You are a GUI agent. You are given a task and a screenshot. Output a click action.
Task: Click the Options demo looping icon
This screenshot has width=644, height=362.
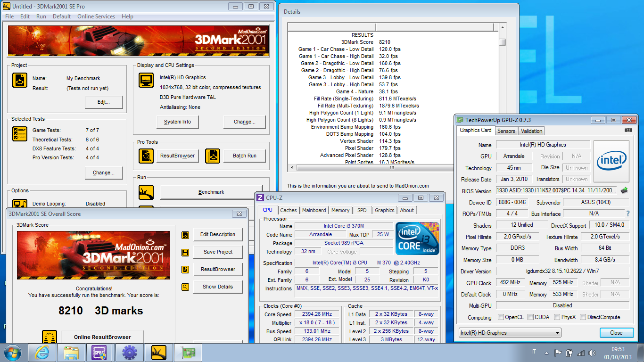[x=20, y=204]
